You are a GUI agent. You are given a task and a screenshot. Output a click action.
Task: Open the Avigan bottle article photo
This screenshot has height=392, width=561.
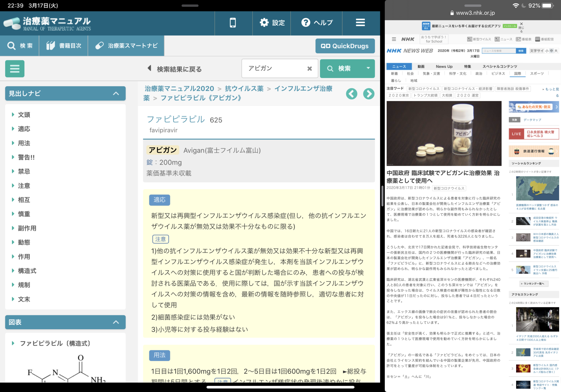444,133
